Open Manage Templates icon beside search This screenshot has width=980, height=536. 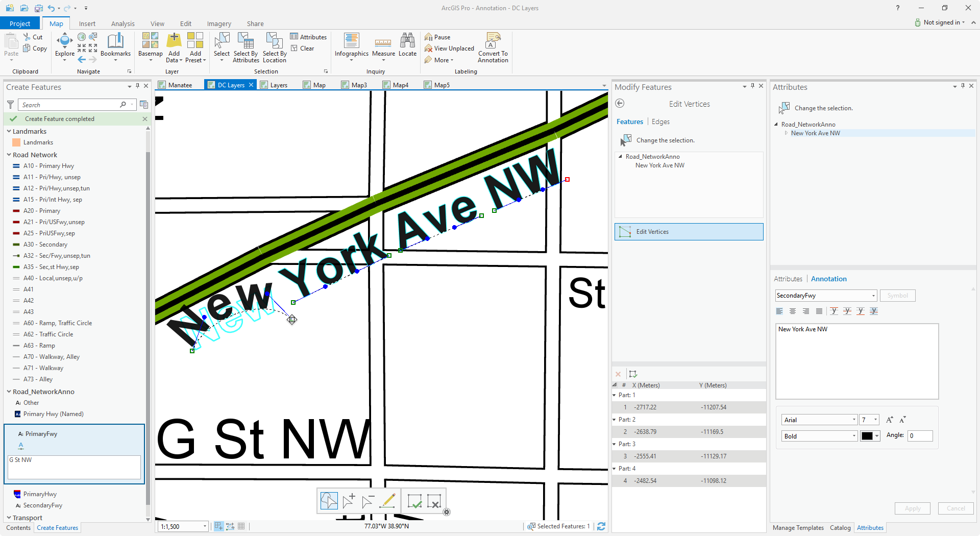click(x=144, y=105)
